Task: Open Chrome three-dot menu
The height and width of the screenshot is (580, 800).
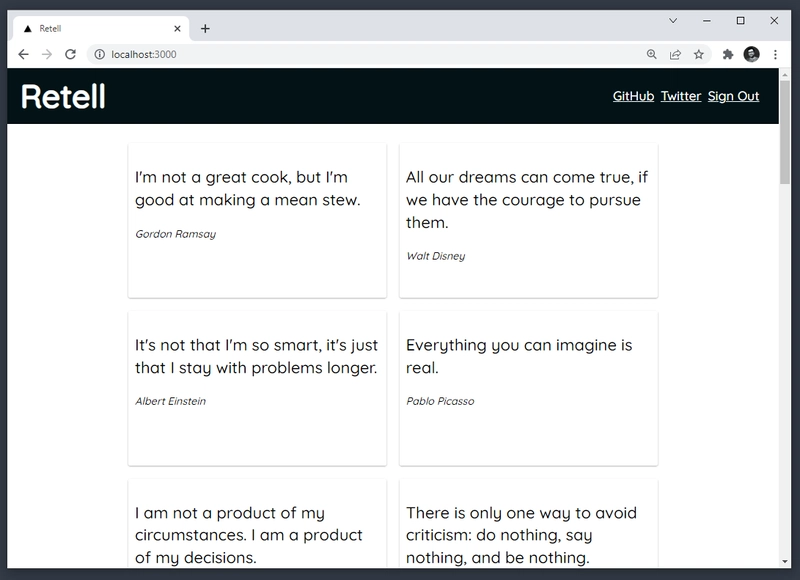Action: point(775,55)
